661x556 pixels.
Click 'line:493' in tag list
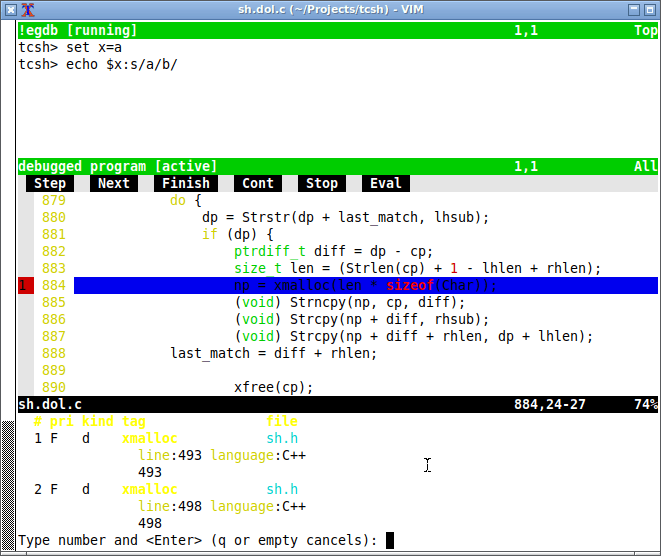click(x=170, y=455)
